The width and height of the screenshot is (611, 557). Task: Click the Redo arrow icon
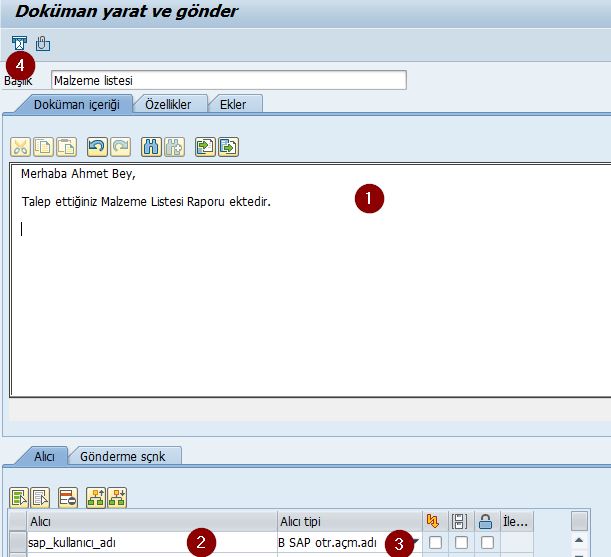[x=120, y=147]
